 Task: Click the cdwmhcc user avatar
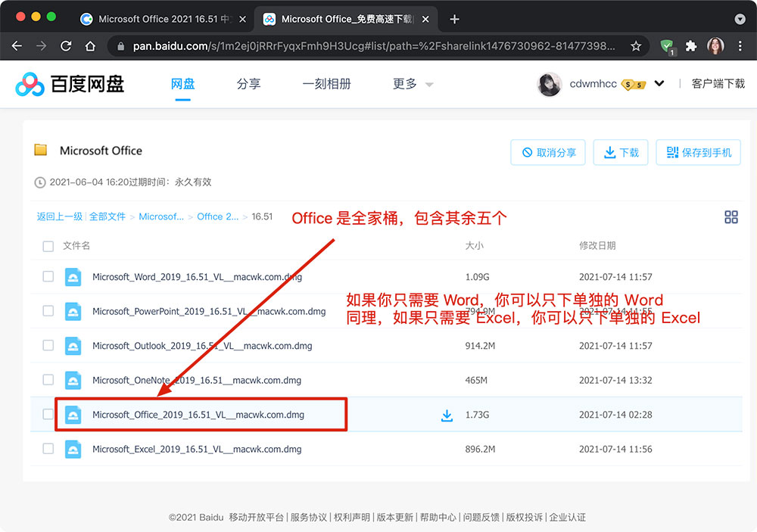[x=550, y=85]
